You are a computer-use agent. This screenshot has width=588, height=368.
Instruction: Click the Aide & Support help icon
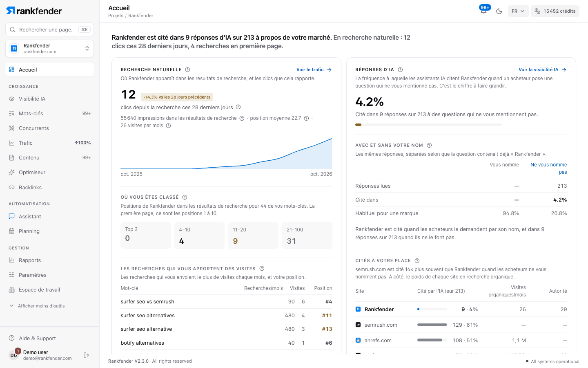tap(12, 338)
